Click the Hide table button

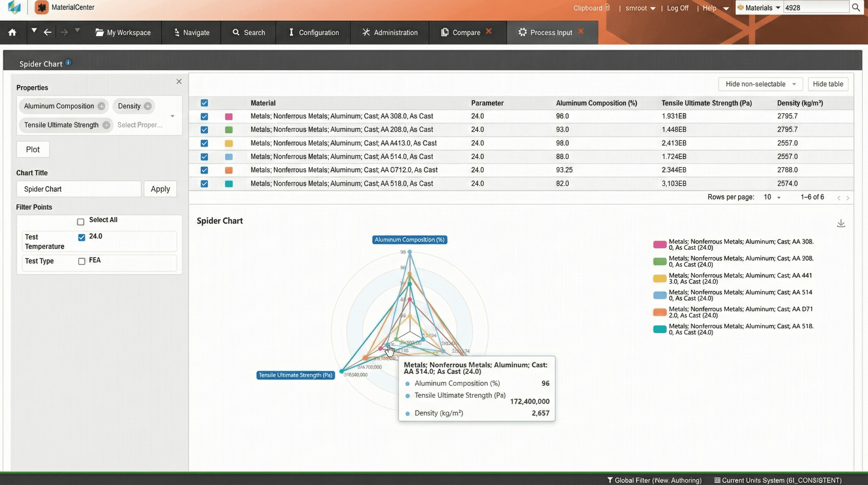[828, 84]
